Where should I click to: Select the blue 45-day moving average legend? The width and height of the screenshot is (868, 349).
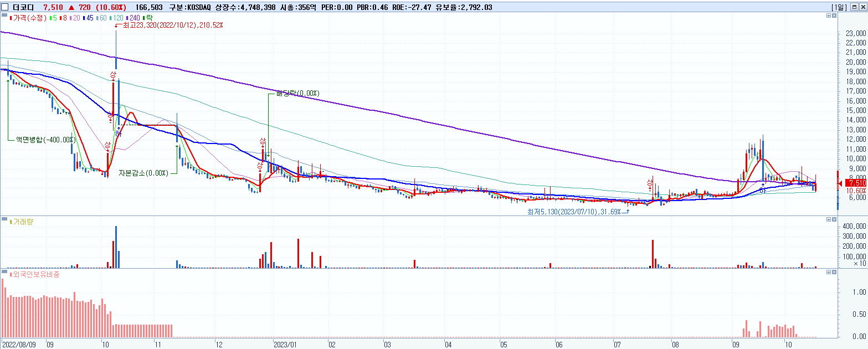tap(88, 18)
